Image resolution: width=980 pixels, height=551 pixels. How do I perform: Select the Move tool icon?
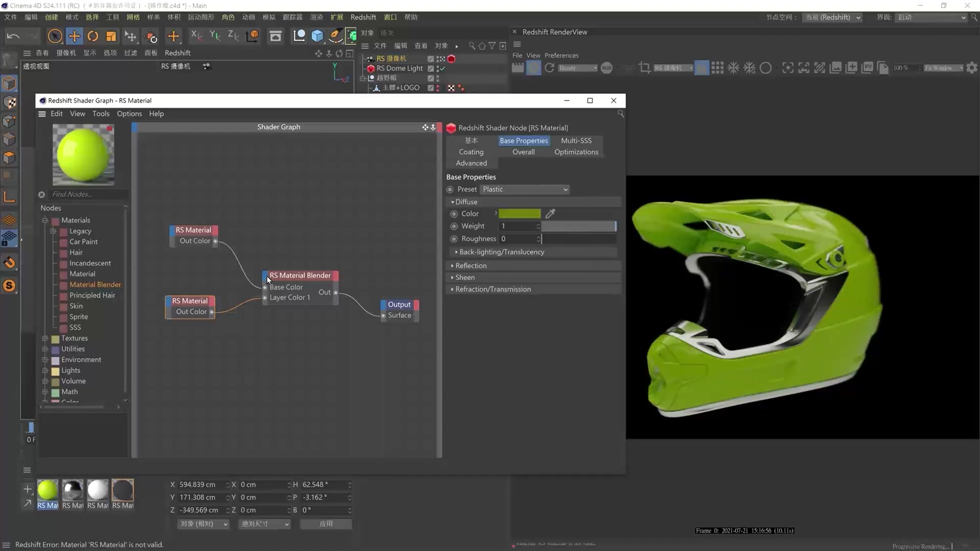pyautogui.click(x=75, y=36)
